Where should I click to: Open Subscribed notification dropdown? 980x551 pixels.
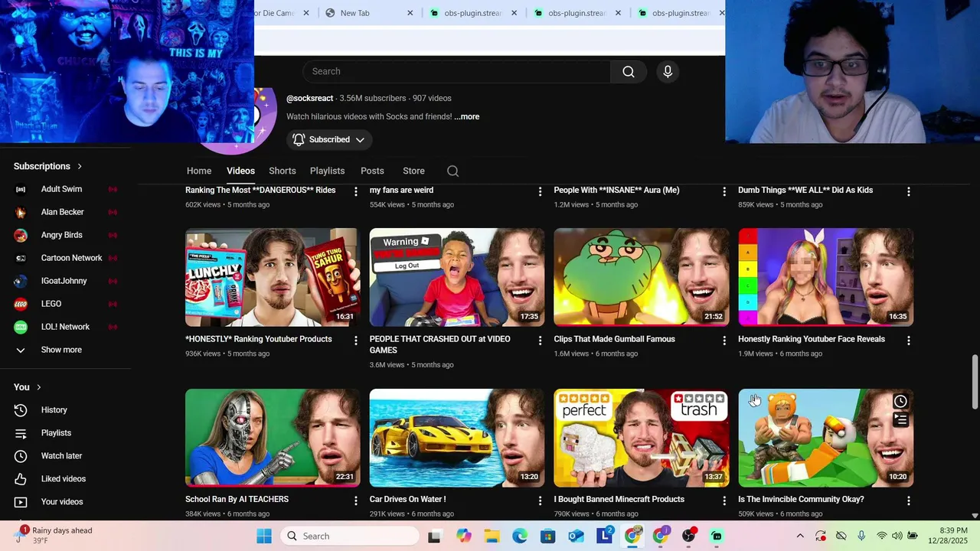329,139
